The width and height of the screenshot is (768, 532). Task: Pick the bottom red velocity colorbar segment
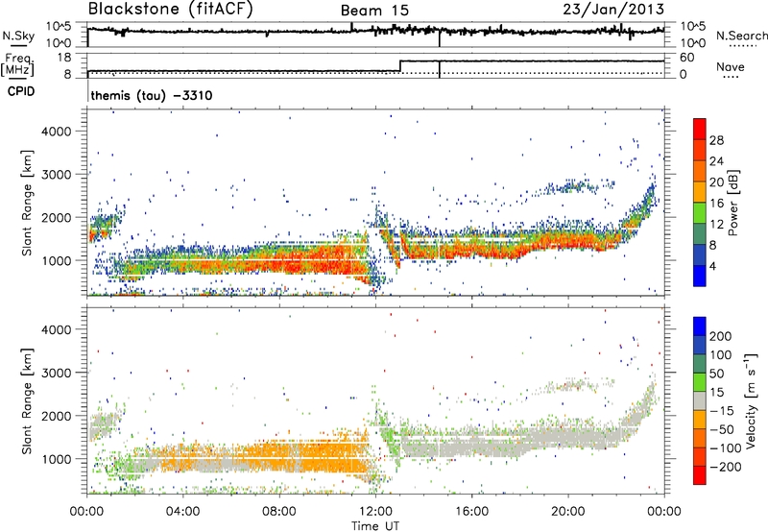[x=700, y=475]
